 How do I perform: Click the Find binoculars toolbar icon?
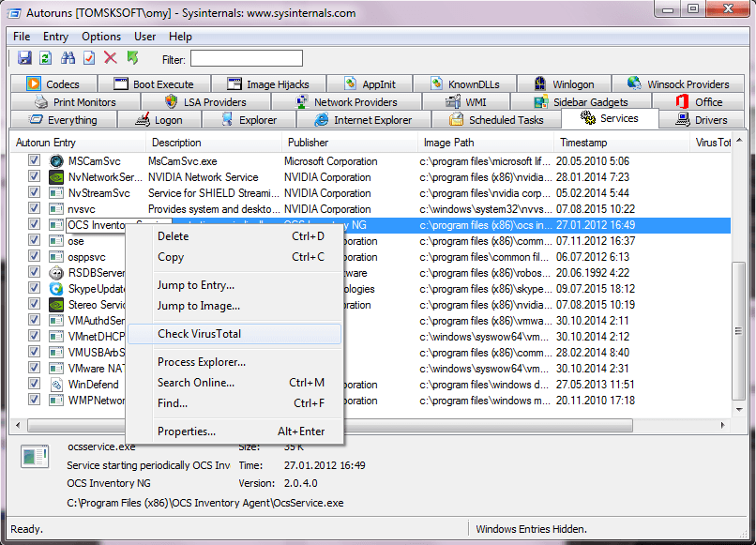[68, 58]
